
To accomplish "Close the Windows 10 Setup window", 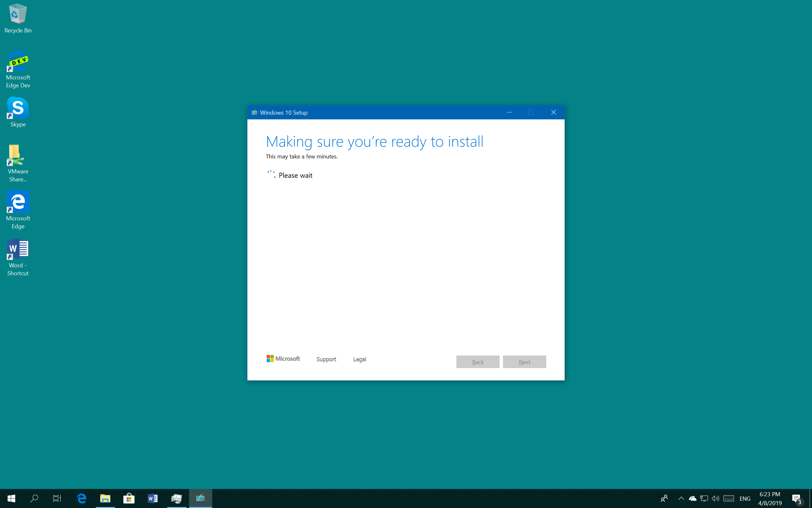I will tap(553, 112).
